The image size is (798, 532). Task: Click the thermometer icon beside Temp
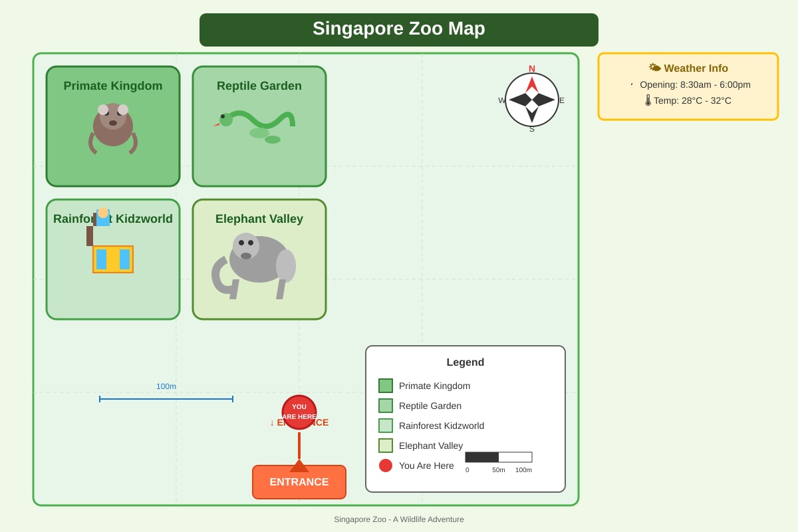[648, 100]
